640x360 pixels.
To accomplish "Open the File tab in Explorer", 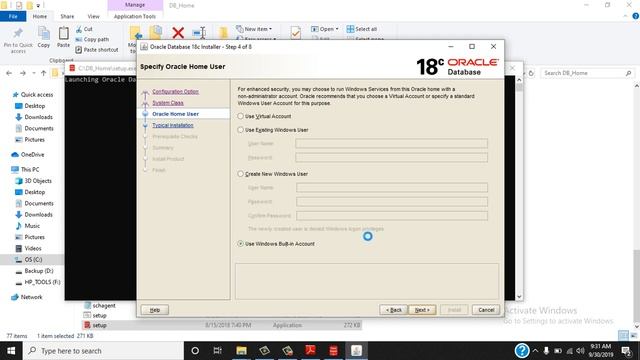I will tap(13, 16).
